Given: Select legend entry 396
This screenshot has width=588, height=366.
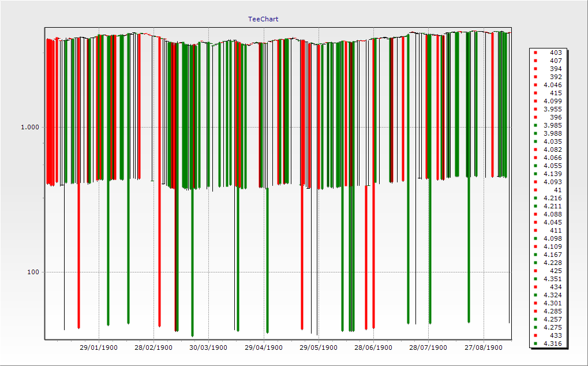Looking at the screenshot, I should (x=548, y=117).
